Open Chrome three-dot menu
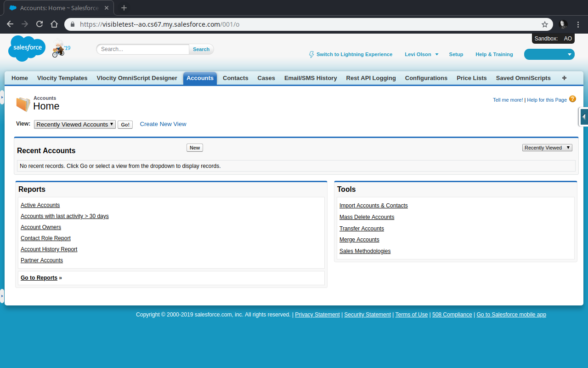 [x=578, y=24]
